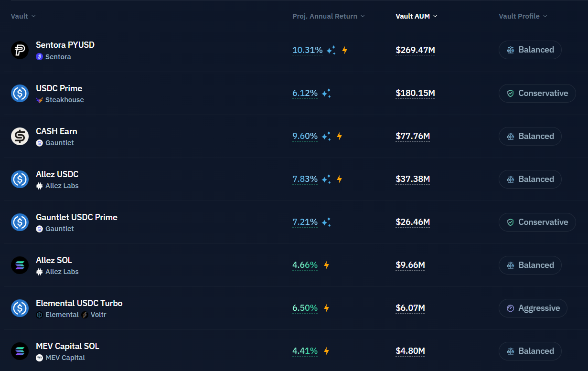The height and width of the screenshot is (371, 588).
Task: Click the Gauntlet logo under CASH Earn
Action: [x=40, y=143]
